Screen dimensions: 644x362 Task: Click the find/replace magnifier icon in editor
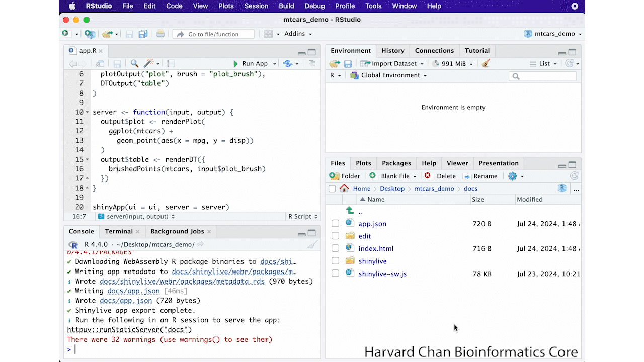[134, 64]
